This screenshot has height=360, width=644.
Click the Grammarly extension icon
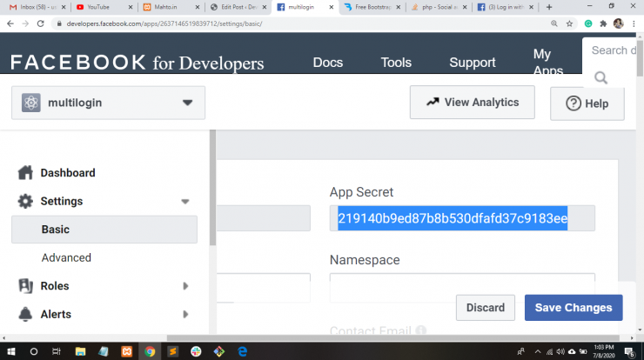pos(588,23)
